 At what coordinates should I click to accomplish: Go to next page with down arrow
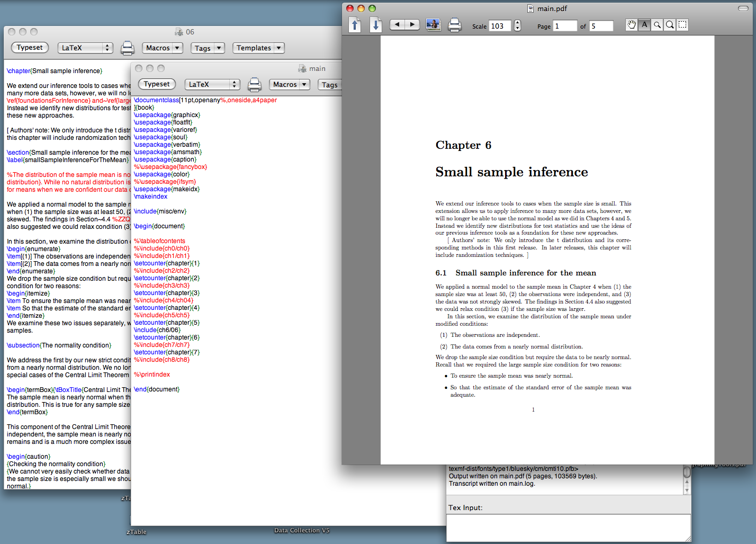[376, 25]
